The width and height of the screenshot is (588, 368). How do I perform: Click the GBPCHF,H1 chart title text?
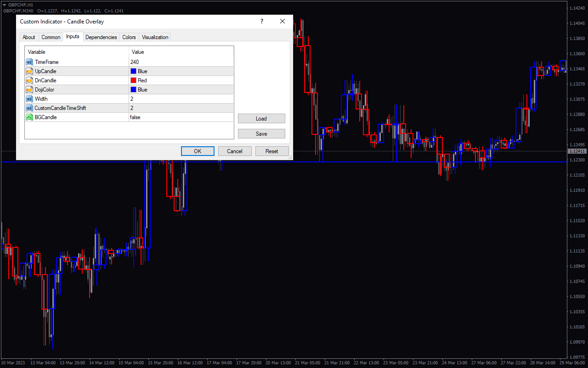tap(21, 5)
